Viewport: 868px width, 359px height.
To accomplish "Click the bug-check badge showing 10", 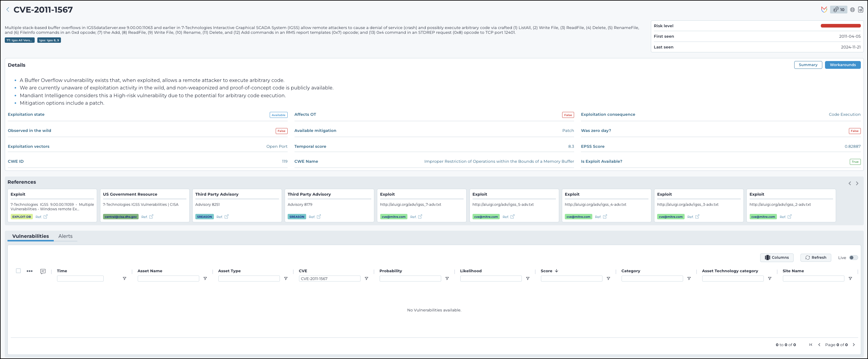I will (838, 10).
